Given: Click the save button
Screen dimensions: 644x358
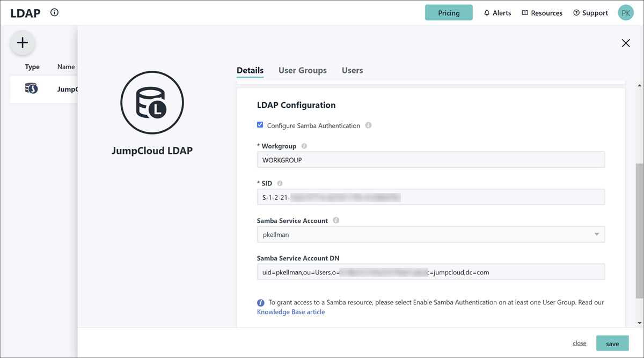Looking at the screenshot, I should pyautogui.click(x=612, y=344).
